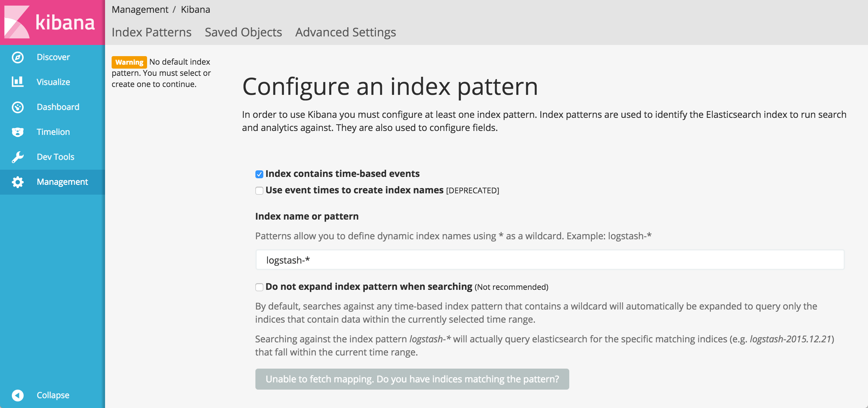Open the Saved Objects tab

(x=243, y=32)
